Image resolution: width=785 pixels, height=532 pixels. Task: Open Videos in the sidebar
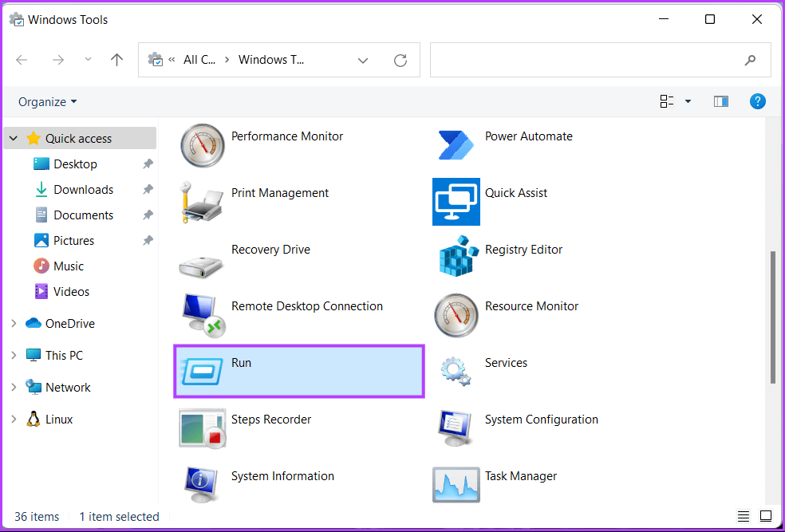coord(71,292)
